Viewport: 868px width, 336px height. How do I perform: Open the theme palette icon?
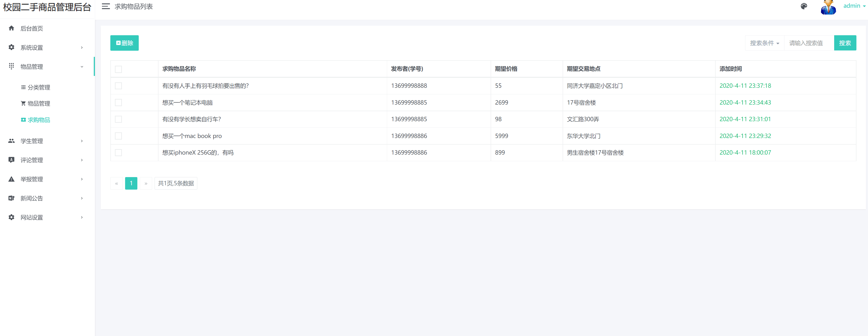point(804,6)
